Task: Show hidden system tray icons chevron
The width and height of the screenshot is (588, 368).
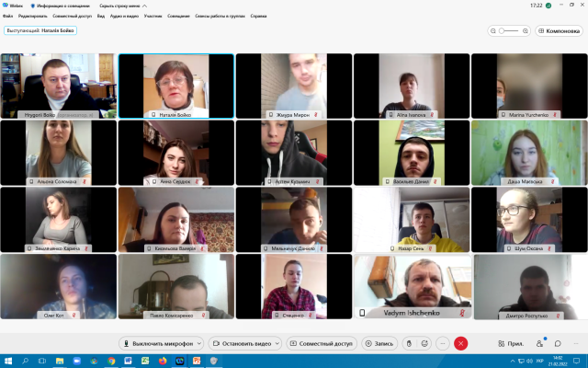Action: [513, 362]
